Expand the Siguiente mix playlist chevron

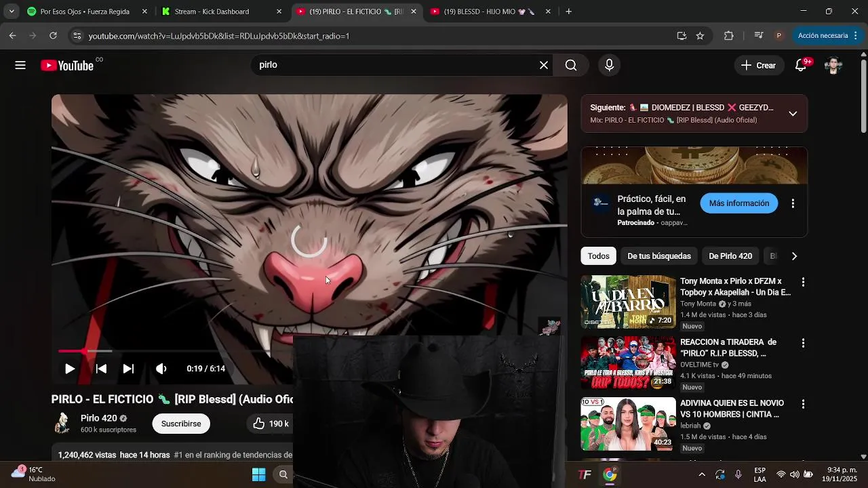click(793, 113)
